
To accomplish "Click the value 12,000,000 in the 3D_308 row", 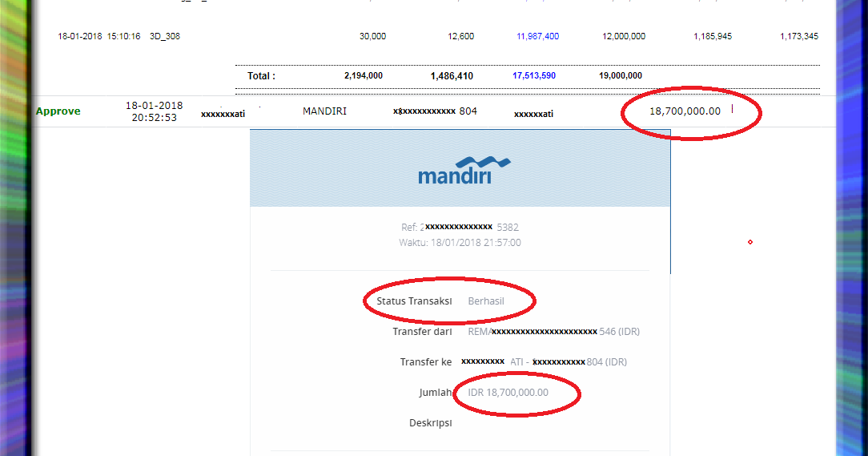I will click(624, 36).
